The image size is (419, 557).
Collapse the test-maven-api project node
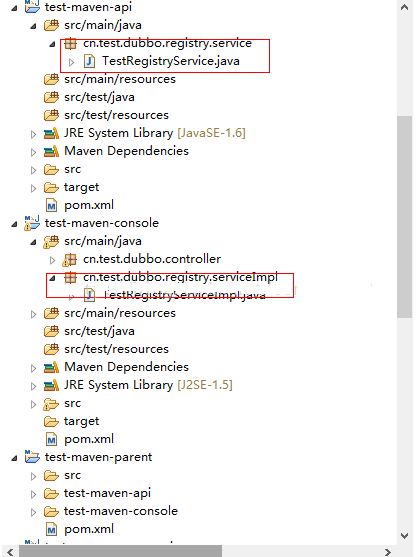(x=14, y=8)
